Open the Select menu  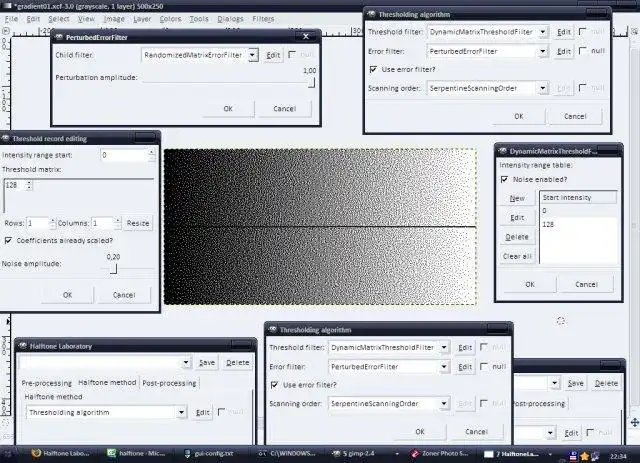tap(58, 19)
